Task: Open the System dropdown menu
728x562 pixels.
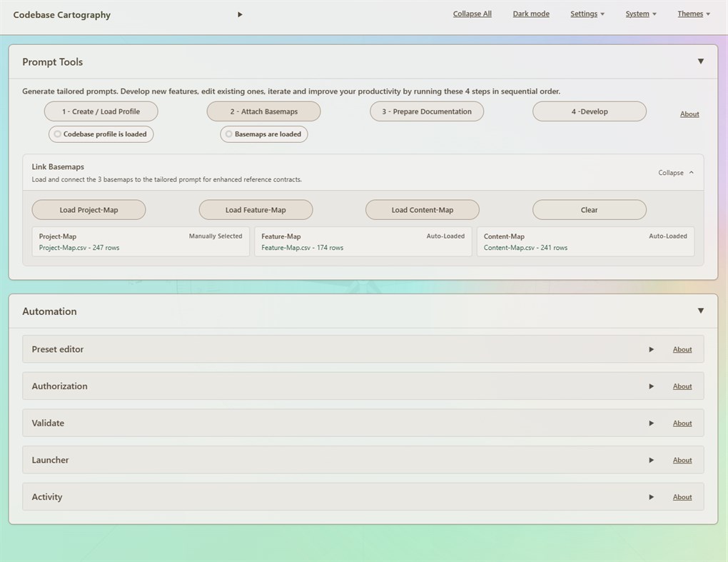Action: tap(641, 14)
